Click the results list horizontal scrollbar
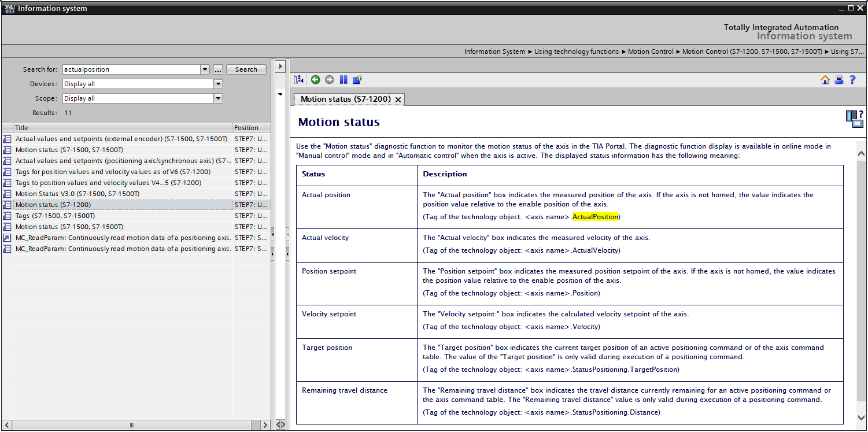Image resolution: width=868 pixels, height=432 pixels. tap(132, 425)
